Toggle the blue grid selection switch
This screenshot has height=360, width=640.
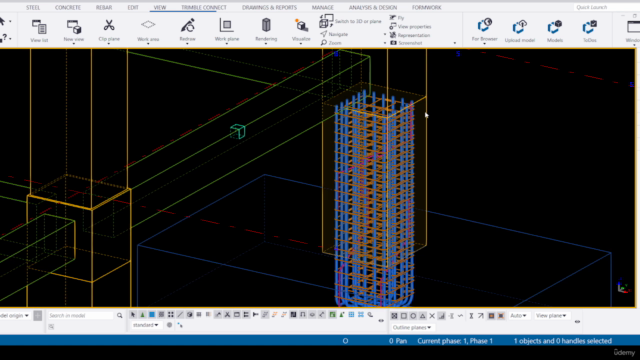[x=351, y=315]
